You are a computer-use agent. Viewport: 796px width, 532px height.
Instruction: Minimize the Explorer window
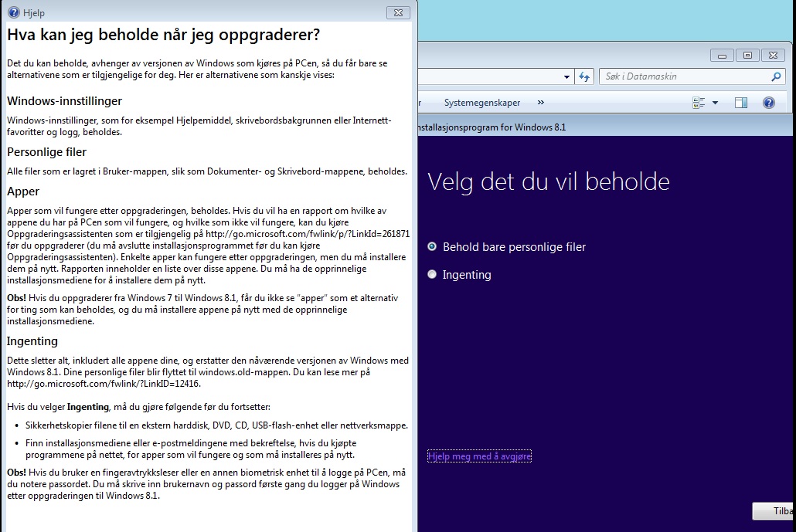(x=722, y=56)
